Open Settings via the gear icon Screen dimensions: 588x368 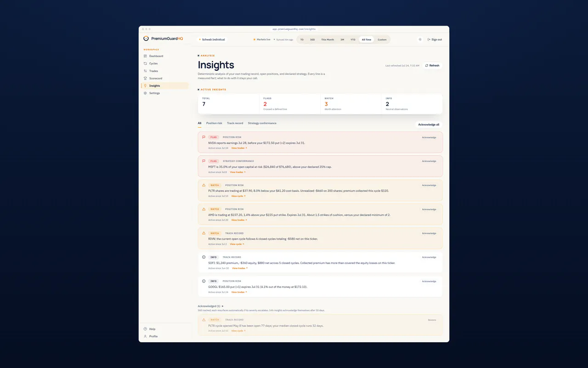(145, 93)
